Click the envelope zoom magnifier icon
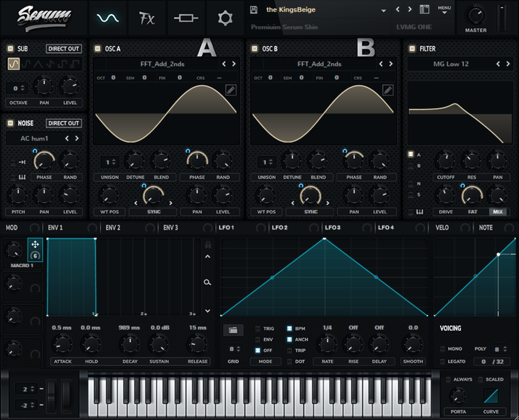The width and height of the screenshot is (519, 420). (207, 282)
